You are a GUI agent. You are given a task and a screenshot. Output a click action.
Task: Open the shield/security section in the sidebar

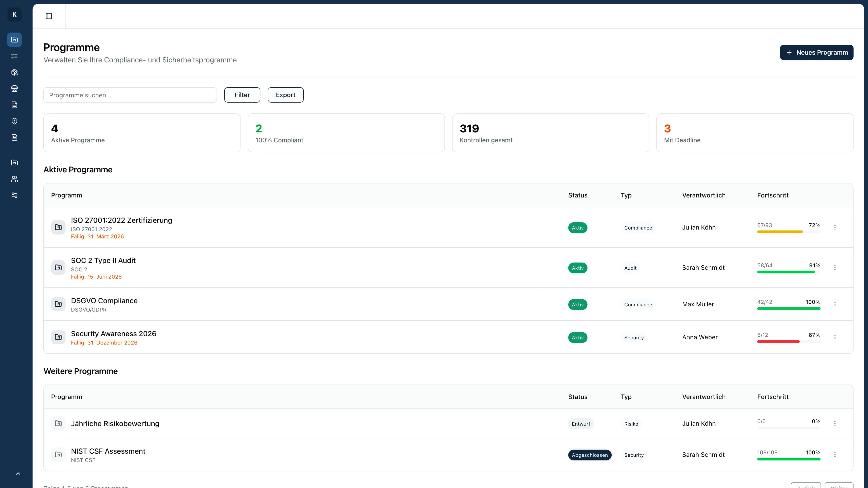[14, 121]
